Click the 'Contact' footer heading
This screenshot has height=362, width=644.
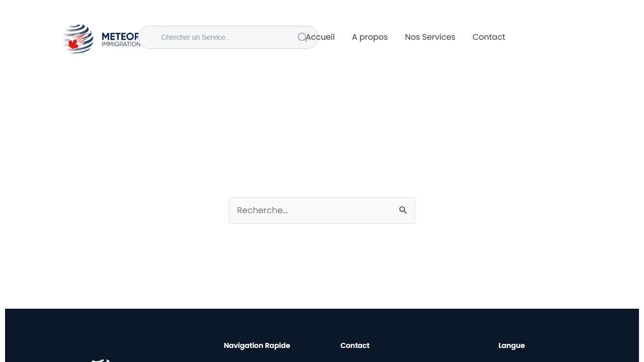355,345
